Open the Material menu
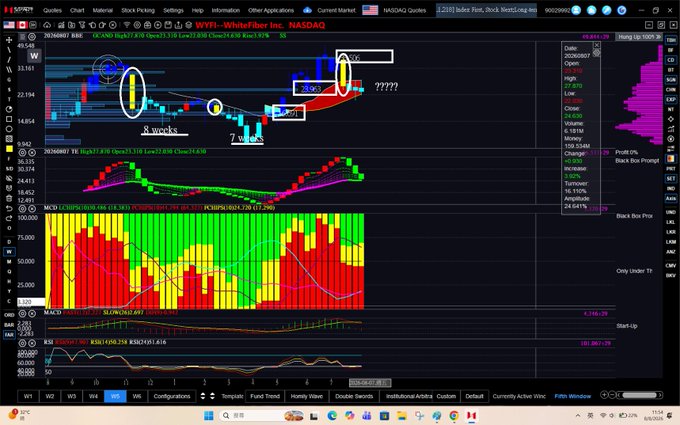The image size is (680, 425). 103,10
